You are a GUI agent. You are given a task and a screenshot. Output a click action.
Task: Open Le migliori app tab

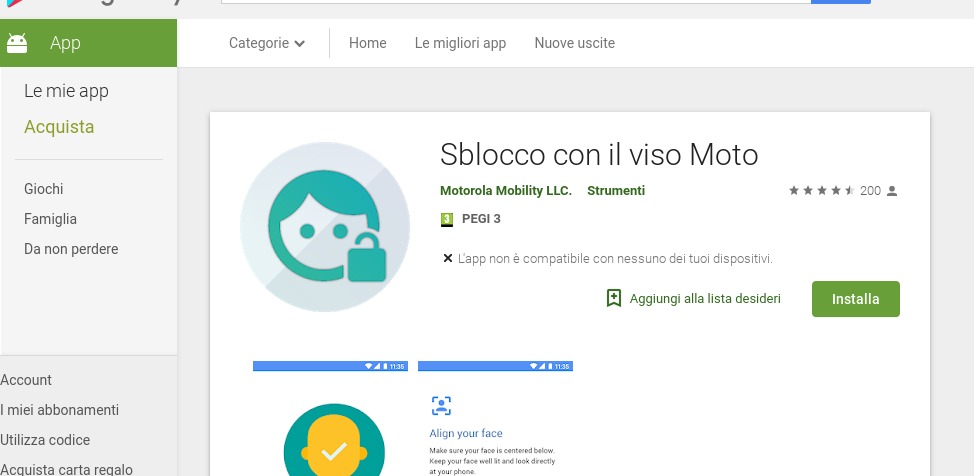click(x=460, y=43)
